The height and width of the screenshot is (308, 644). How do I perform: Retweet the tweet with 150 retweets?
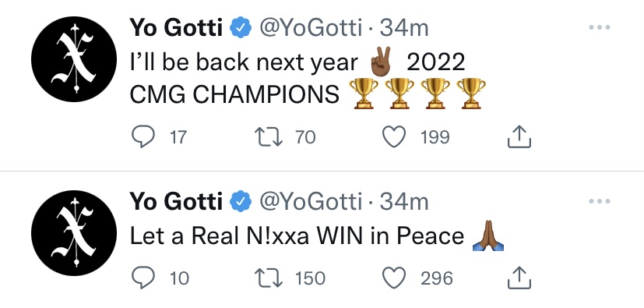[269, 278]
